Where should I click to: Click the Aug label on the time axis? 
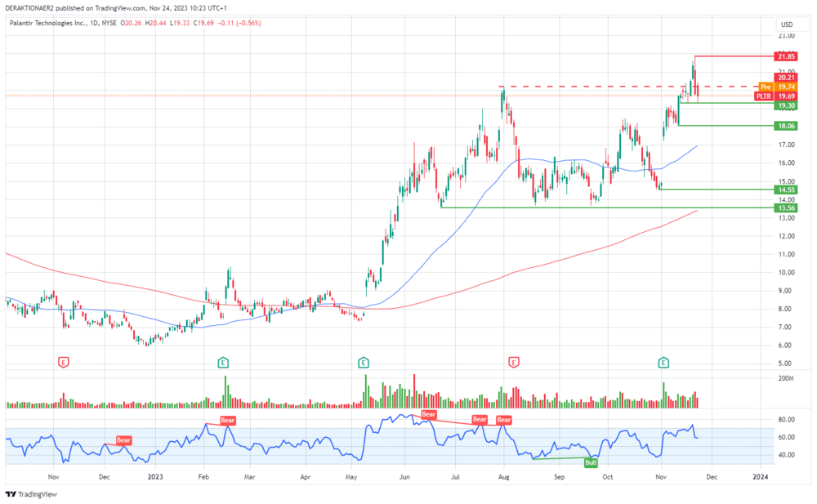[503, 476]
